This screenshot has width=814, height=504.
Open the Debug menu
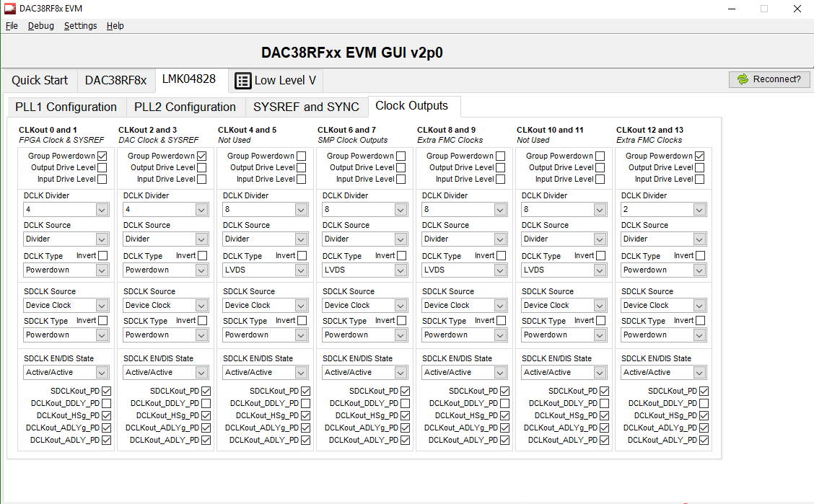tap(41, 26)
